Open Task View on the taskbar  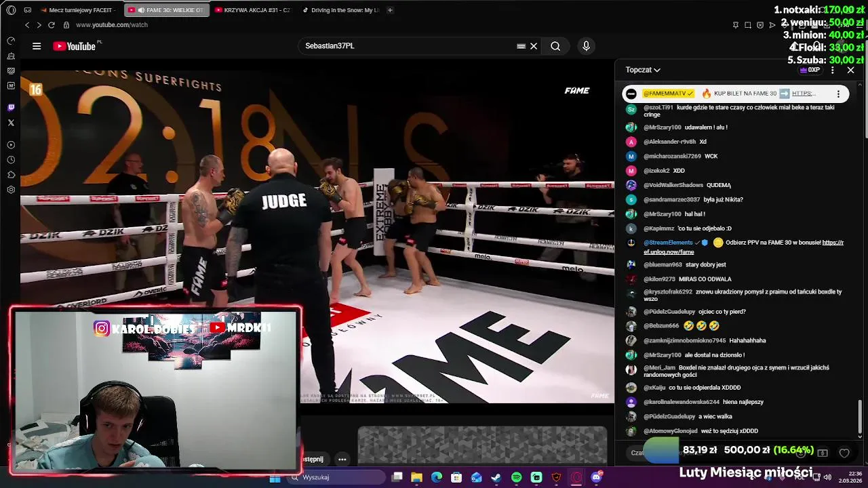pos(397,478)
